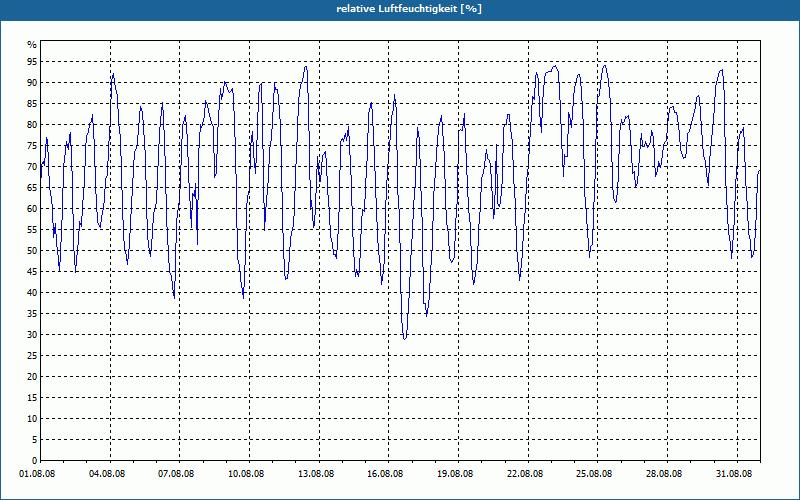This screenshot has width=800, height=500.
Task: Click the y-axis value 10
Action: [x=32, y=418]
